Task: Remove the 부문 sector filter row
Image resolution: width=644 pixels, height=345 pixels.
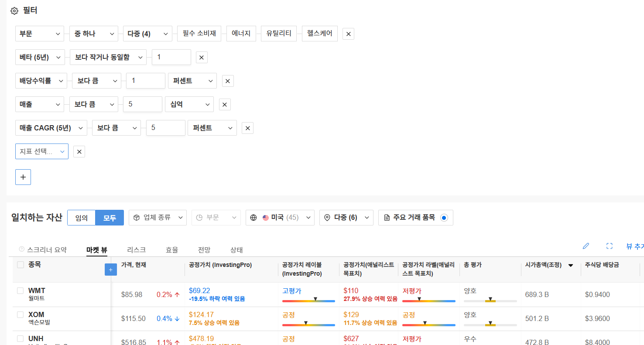Action: point(348,34)
